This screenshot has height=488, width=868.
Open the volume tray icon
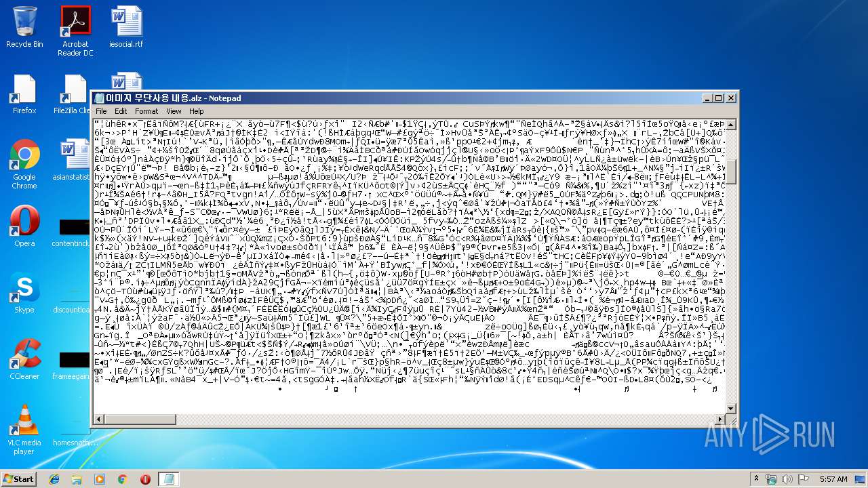pos(787,479)
